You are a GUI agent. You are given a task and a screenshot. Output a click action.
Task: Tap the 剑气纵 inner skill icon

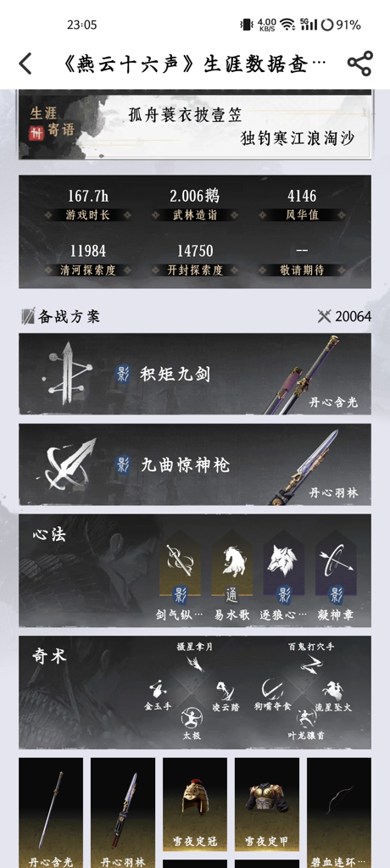point(180,561)
